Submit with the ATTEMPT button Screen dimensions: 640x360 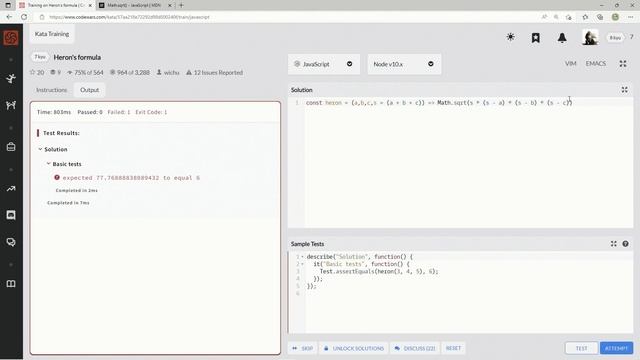click(x=616, y=348)
